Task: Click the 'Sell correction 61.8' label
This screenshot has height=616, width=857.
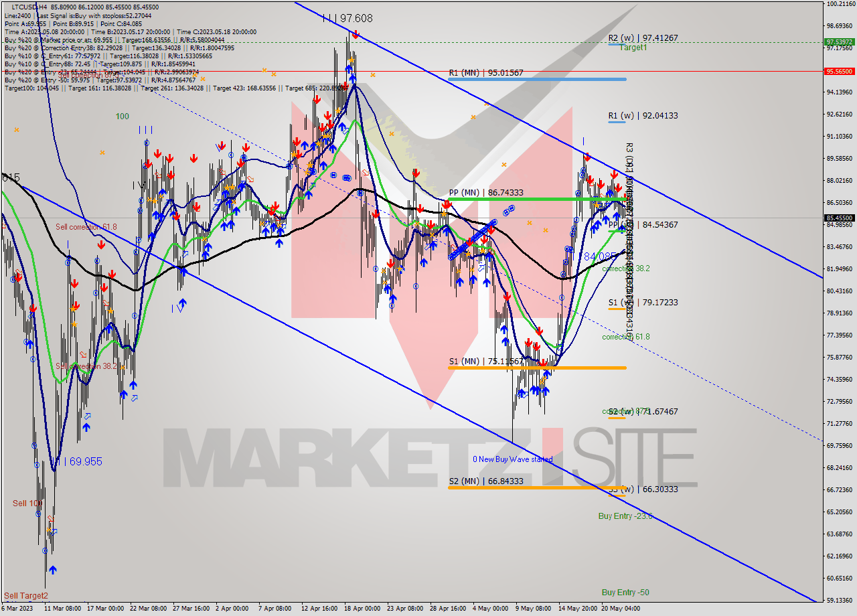Action: coord(86,227)
